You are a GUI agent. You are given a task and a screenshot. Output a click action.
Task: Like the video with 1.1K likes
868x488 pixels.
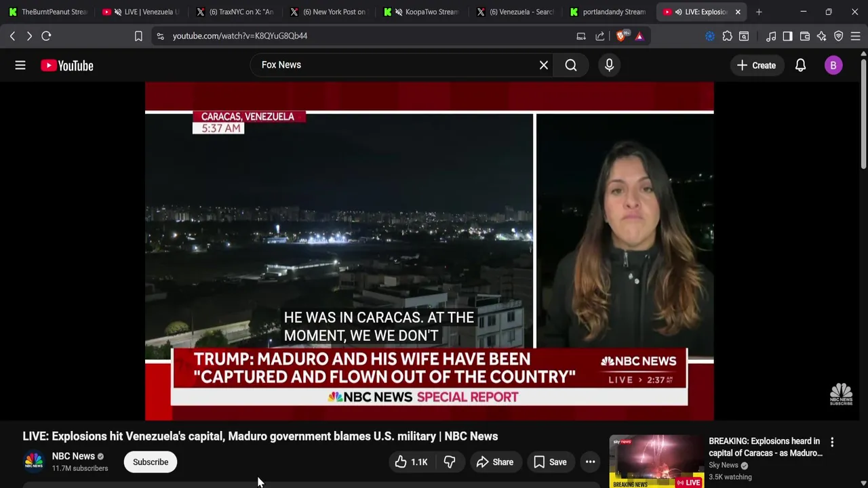411,462
